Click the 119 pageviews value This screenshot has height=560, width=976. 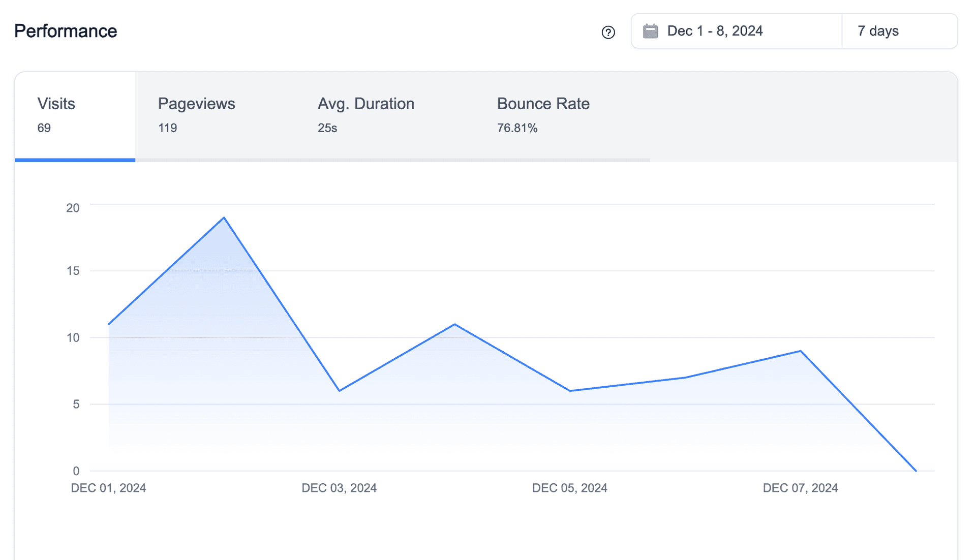168,128
